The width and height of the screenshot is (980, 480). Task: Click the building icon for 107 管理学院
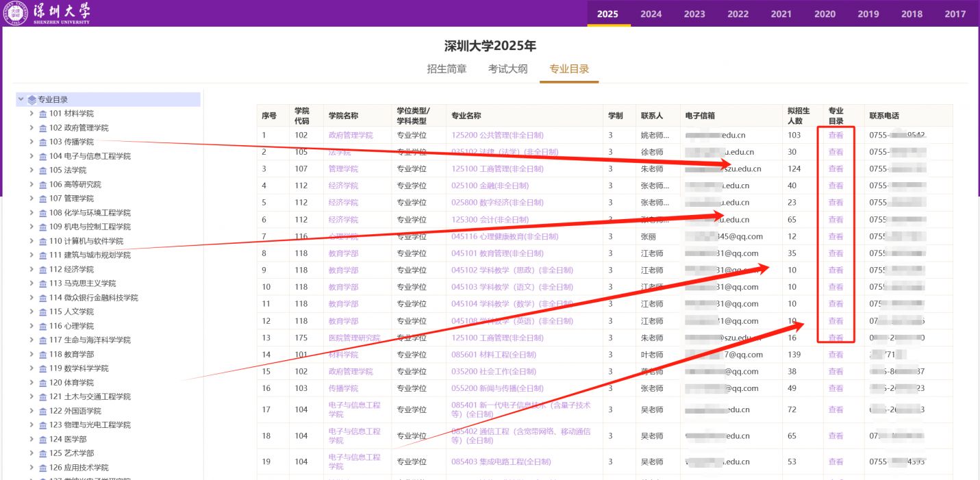pos(43,199)
